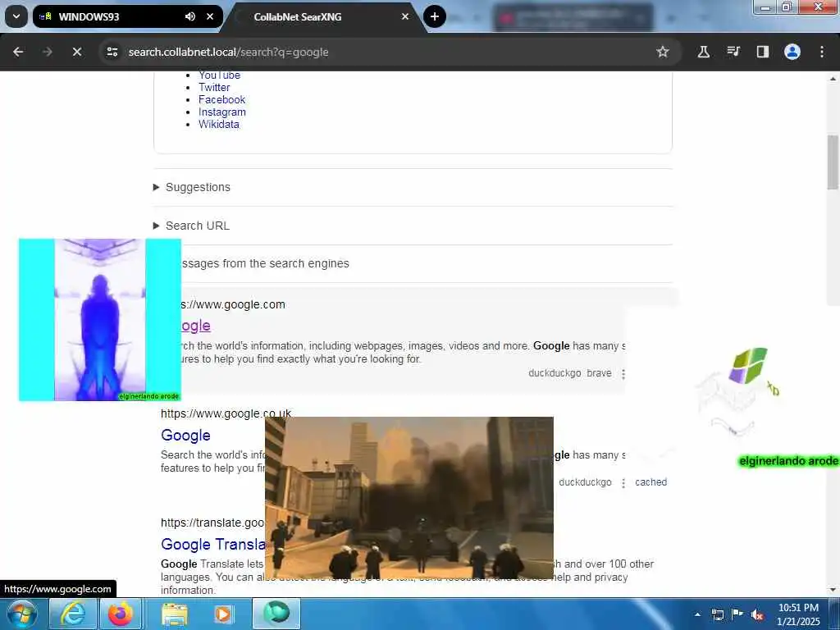Mute the WINDOWS93 tab audio icon
Screen dimensions: 840x630
click(190, 16)
